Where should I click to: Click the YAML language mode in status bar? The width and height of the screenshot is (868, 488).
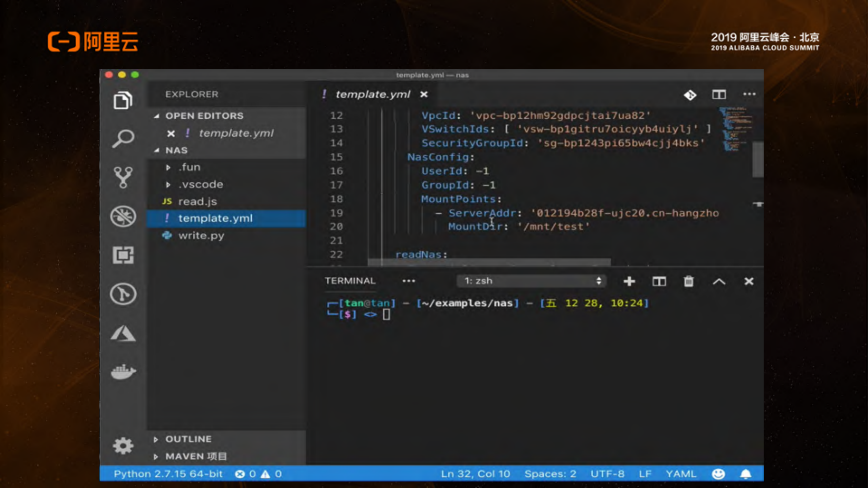pos(681,474)
